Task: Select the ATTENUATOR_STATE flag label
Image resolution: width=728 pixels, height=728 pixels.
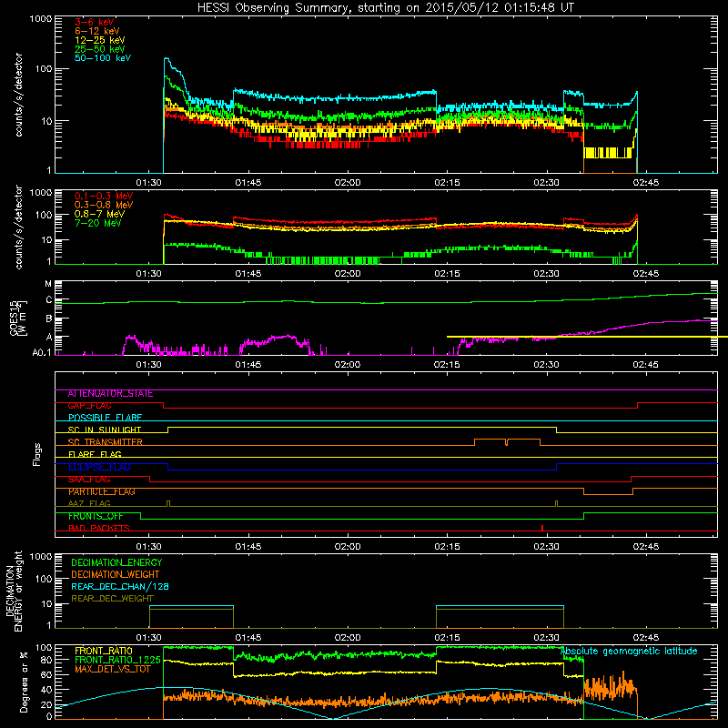Action: point(110,394)
